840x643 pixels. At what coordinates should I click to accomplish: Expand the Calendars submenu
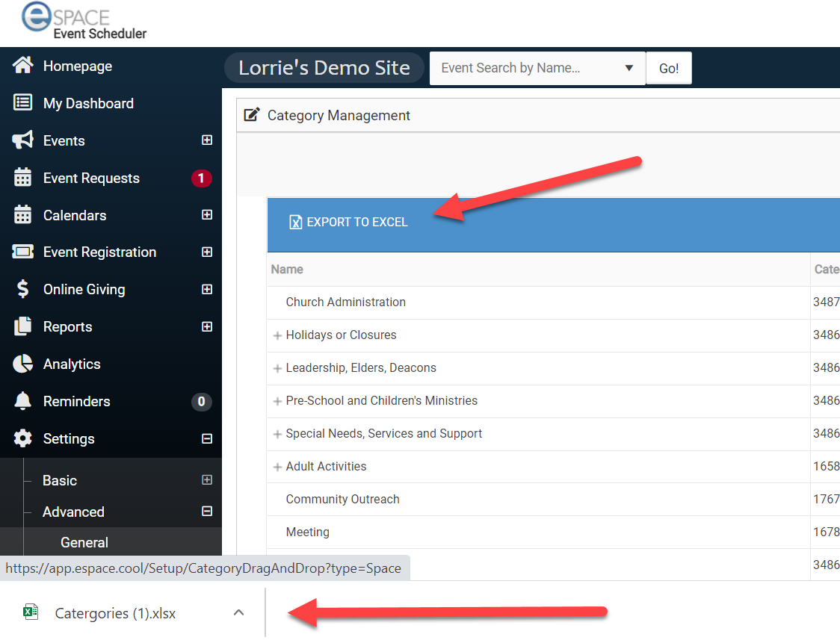coord(207,215)
